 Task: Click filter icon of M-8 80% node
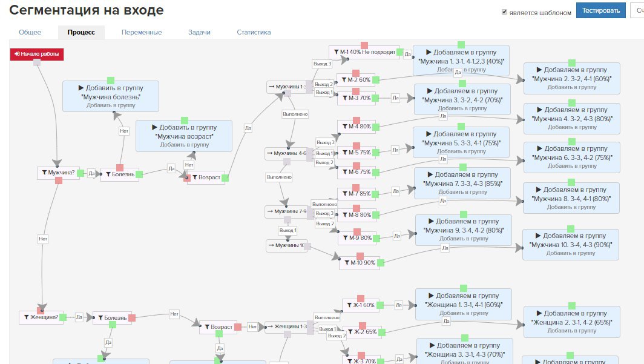tap(345, 214)
